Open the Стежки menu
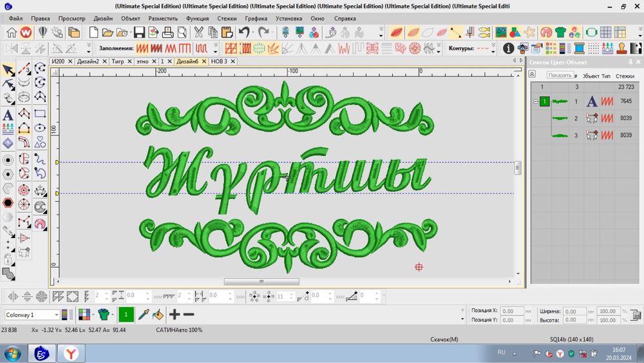The image size is (644, 363). [x=226, y=19]
